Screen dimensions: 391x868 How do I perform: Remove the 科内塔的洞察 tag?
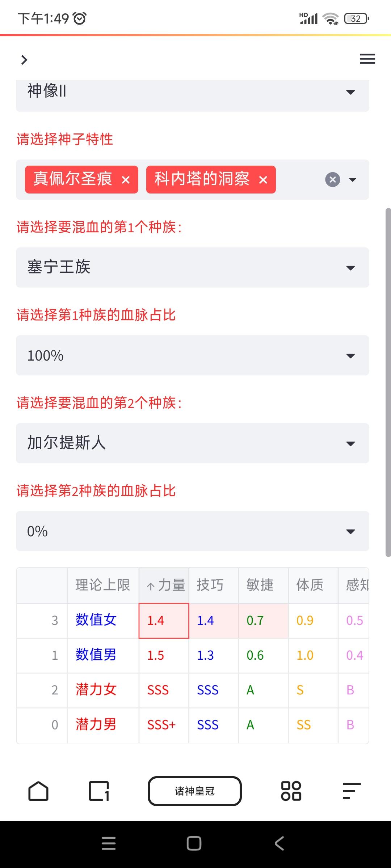(263, 180)
